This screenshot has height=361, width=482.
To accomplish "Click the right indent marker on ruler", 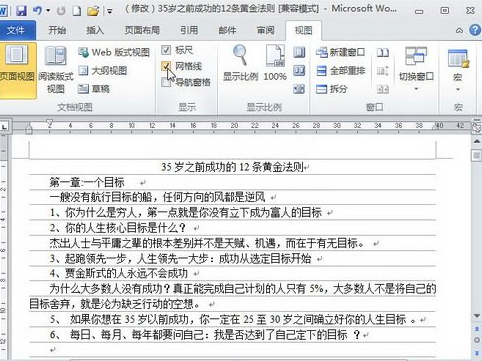I will (x=436, y=126).
